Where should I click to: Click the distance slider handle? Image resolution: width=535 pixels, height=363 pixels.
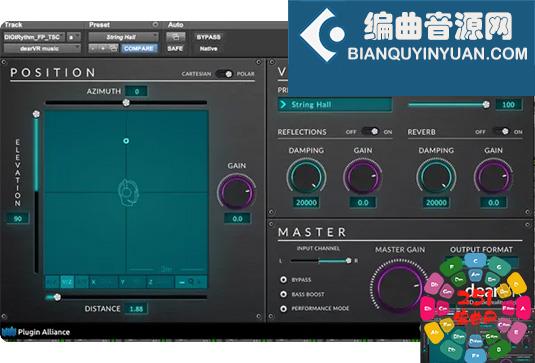click(x=57, y=297)
